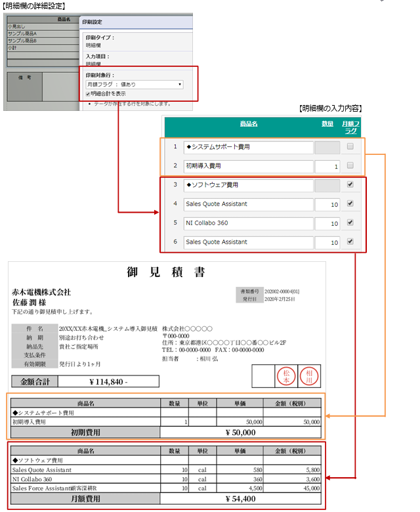Click quantity field in row 6

point(327,243)
